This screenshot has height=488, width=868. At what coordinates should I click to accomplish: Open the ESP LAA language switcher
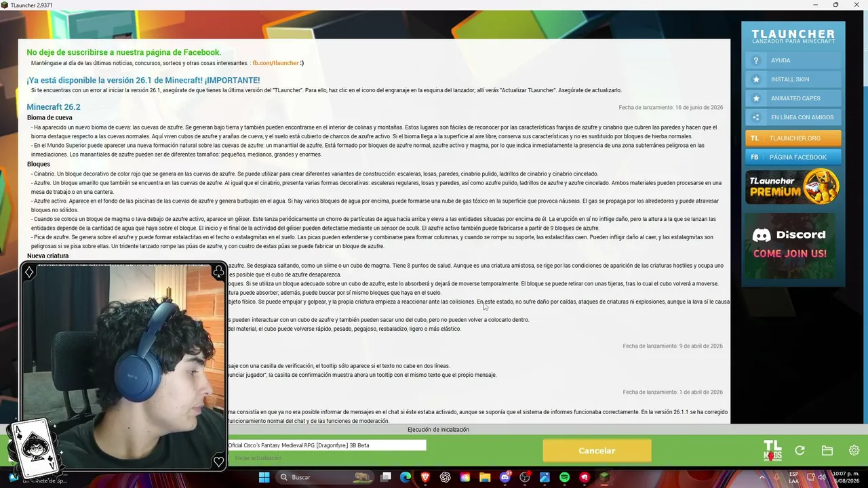[794, 477]
